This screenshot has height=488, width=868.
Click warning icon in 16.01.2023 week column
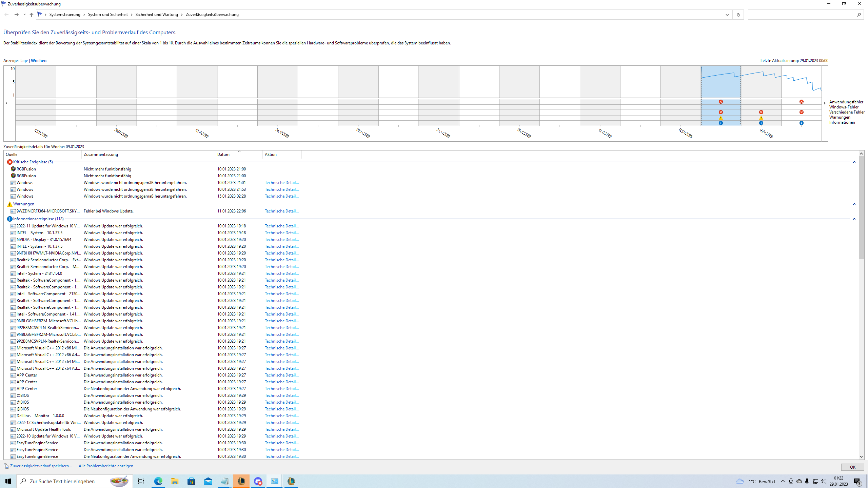tap(761, 118)
